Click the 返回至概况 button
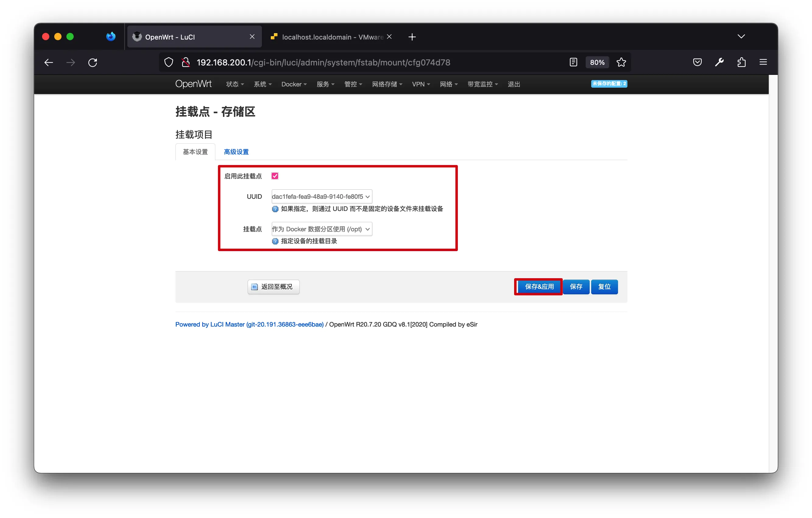 tap(274, 287)
